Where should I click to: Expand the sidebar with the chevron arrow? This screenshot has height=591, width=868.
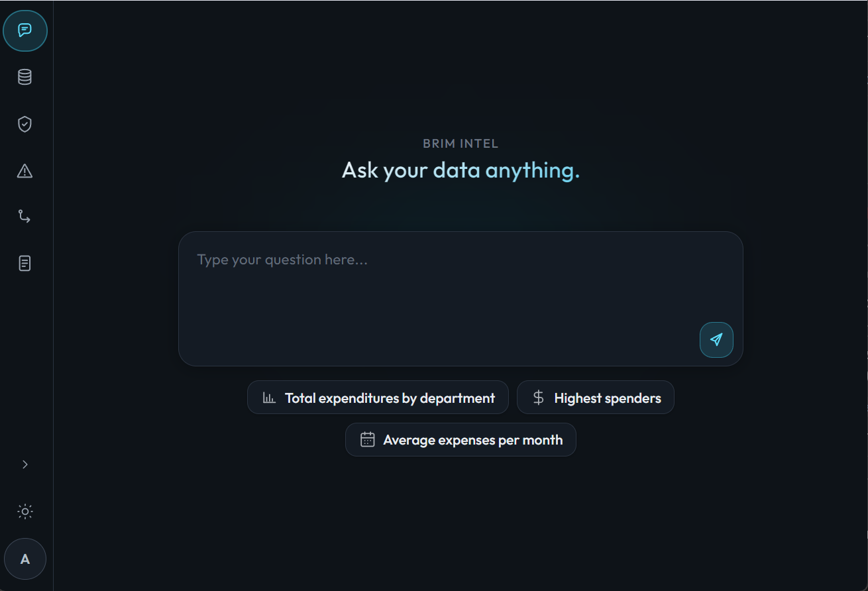25,464
